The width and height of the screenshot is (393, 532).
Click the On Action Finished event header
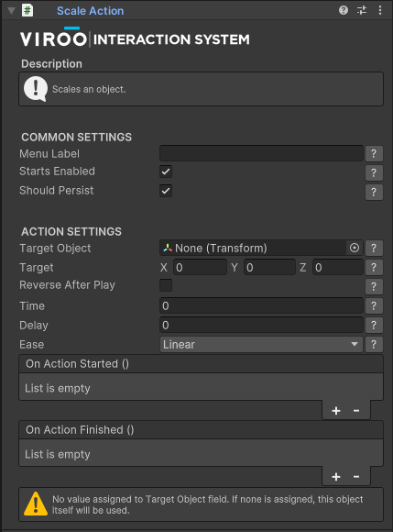(x=201, y=430)
